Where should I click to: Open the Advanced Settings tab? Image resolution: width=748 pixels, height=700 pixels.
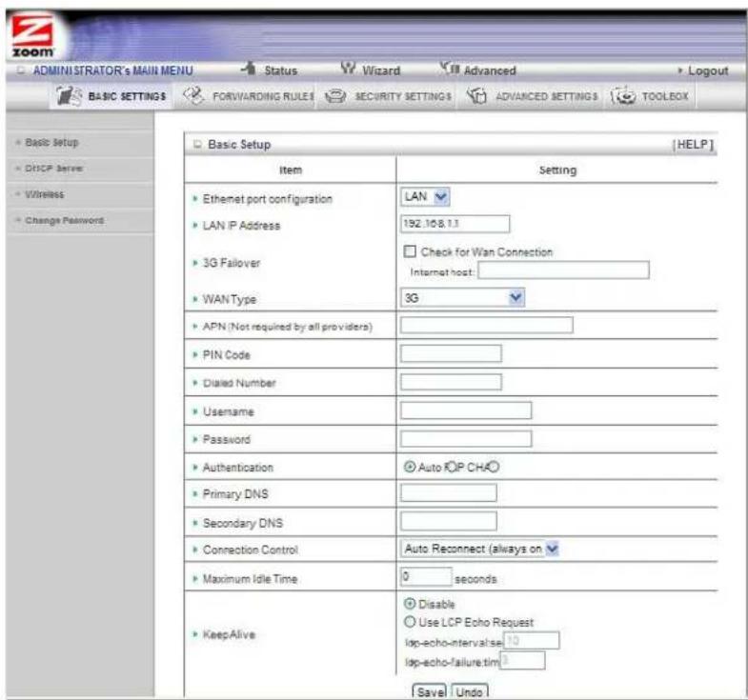pyautogui.click(x=547, y=96)
